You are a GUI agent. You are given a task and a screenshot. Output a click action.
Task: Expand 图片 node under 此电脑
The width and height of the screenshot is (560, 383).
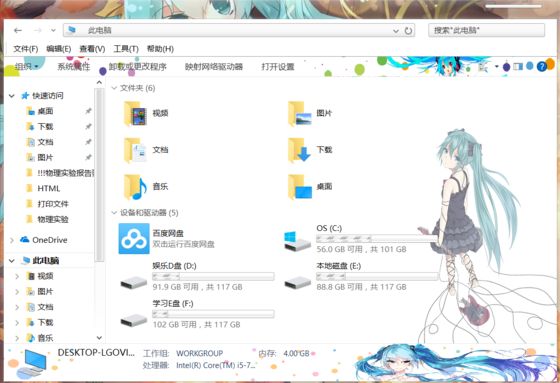pos(17,292)
